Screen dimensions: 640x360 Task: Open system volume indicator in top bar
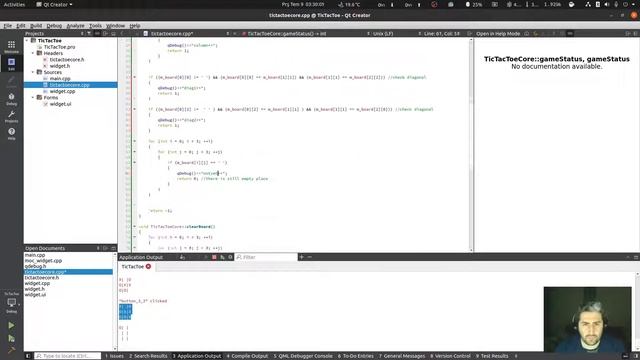(x=607, y=4)
